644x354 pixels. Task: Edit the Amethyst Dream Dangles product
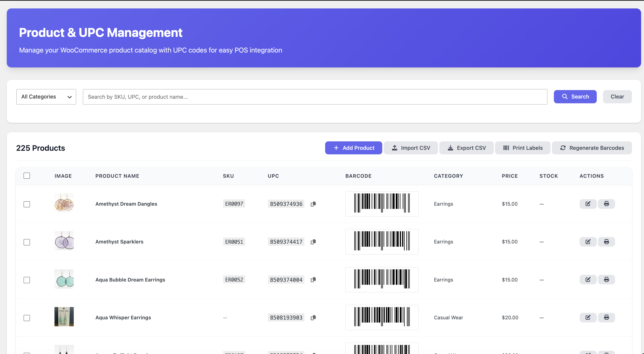[588, 204]
